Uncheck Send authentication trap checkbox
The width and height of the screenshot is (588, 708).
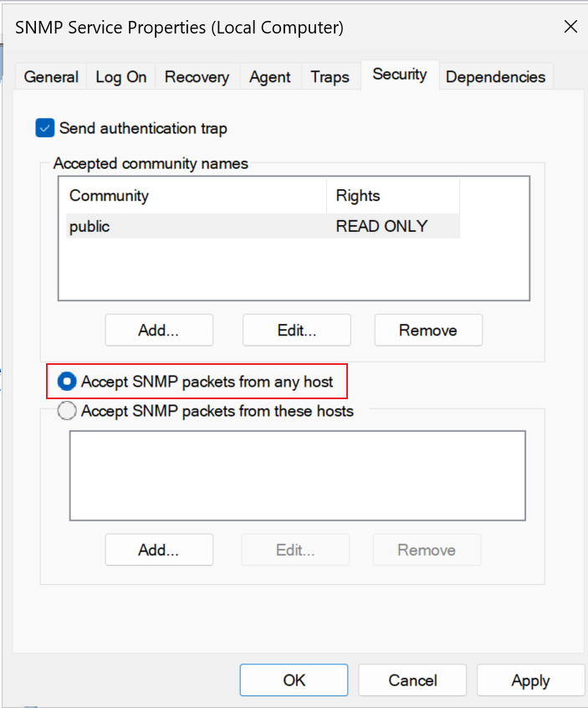click(45, 128)
